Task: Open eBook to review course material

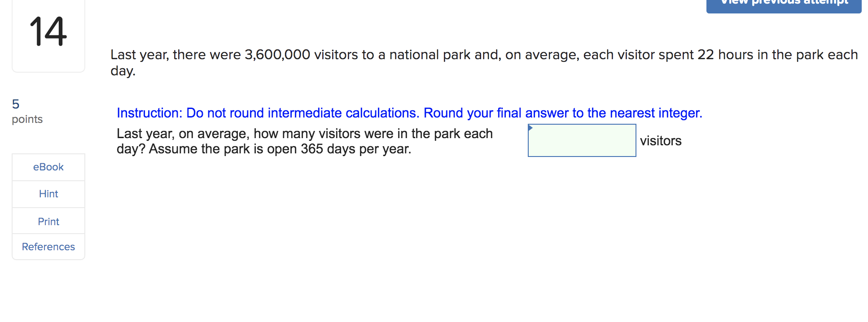Action: pos(48,167)
